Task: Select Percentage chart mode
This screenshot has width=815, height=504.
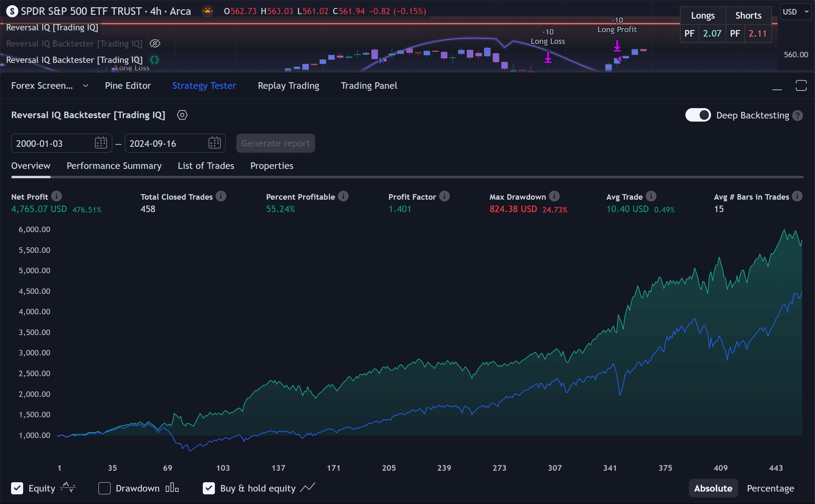Action: tap(770, 488)
